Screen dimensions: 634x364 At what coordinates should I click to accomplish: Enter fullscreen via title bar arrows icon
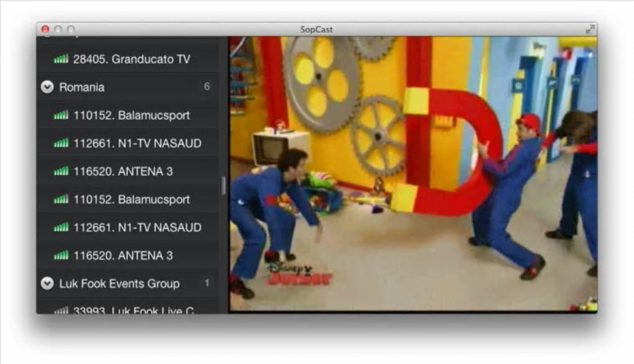[590, 29]
